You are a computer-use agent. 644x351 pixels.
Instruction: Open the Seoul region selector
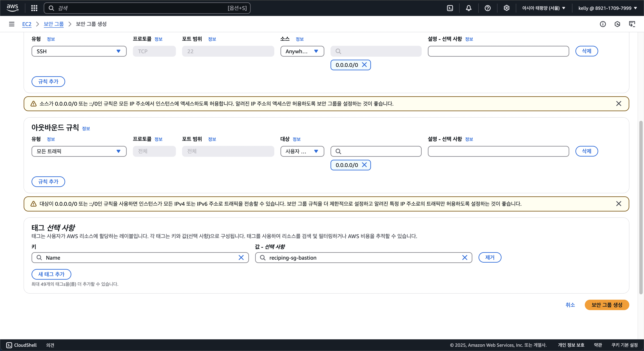coord(543,8)
